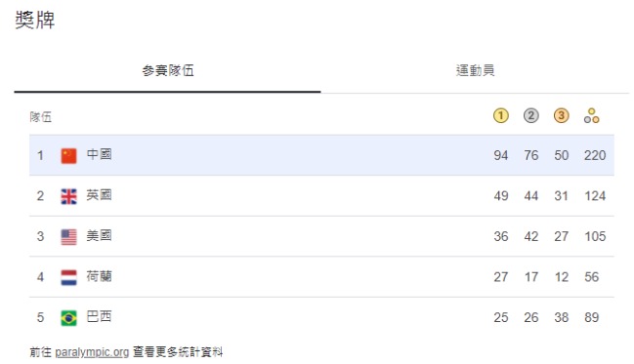Open the paralympic.org link
The height and width of the screenshot is (364, 634).
92,352
